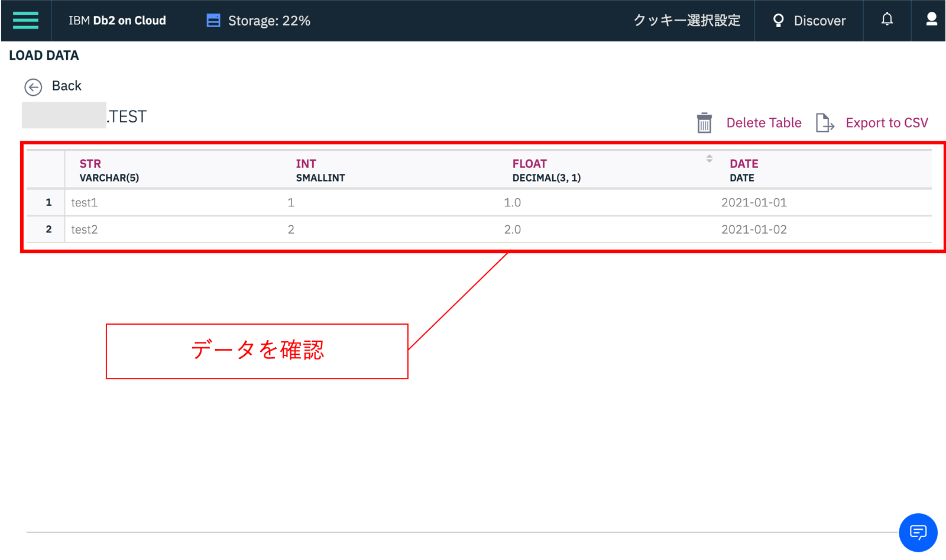Click the Back arrow circle icon
The width and height of the screenshot is (946, 560).
34,86
